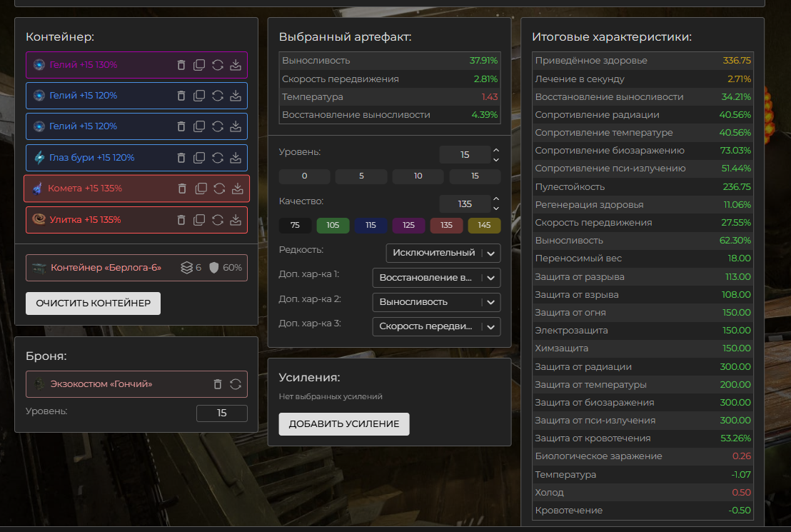Select the yellow 145 quality swatch

(x=484, y=225)
